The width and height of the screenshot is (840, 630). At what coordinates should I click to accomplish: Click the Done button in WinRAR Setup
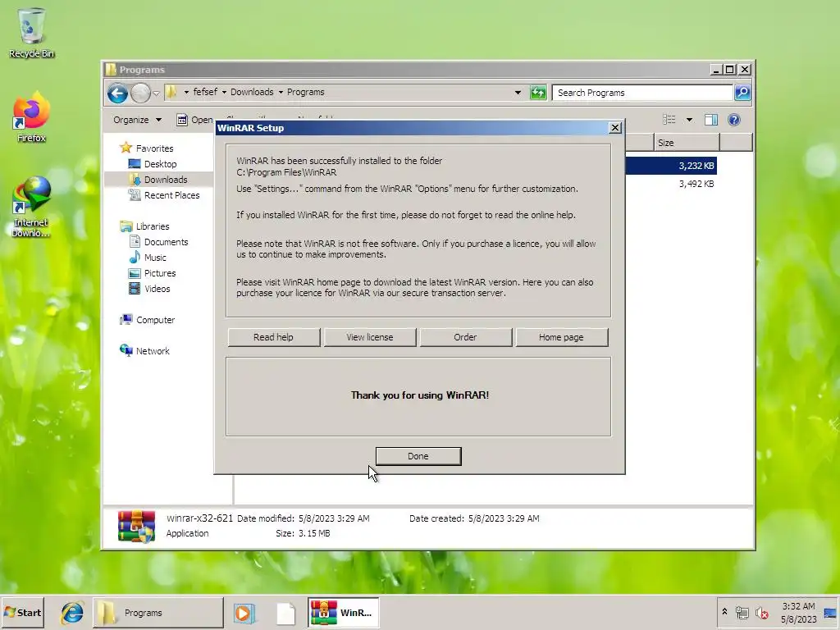[418, 456]
